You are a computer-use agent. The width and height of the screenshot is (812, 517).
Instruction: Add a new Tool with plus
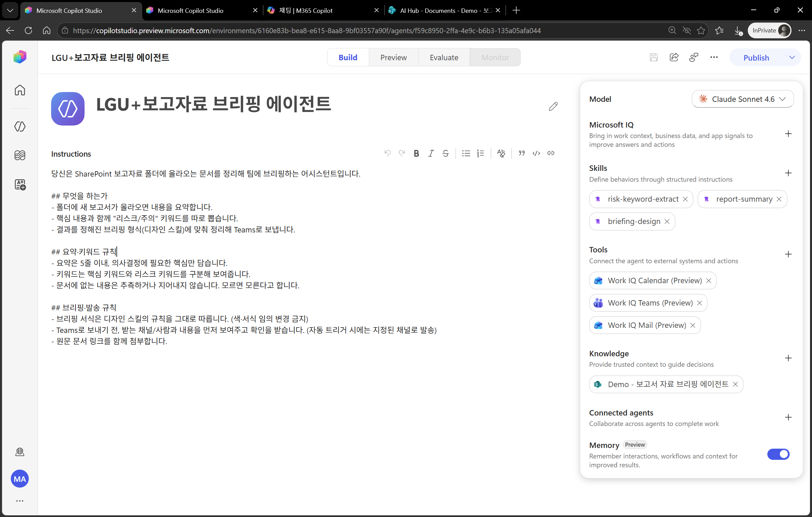pyautogui.click(x=788, y=254)
